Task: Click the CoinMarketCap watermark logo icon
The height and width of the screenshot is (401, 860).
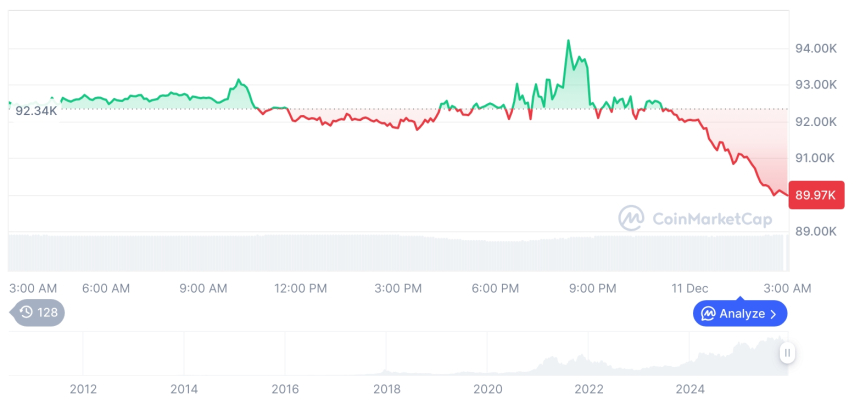Action: pos(632,218)
